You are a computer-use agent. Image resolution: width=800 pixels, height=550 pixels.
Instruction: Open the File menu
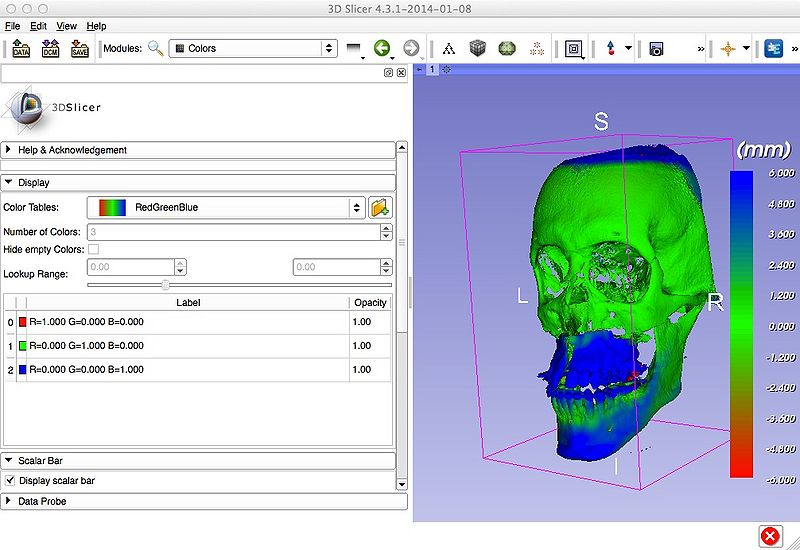coord(12,25)
